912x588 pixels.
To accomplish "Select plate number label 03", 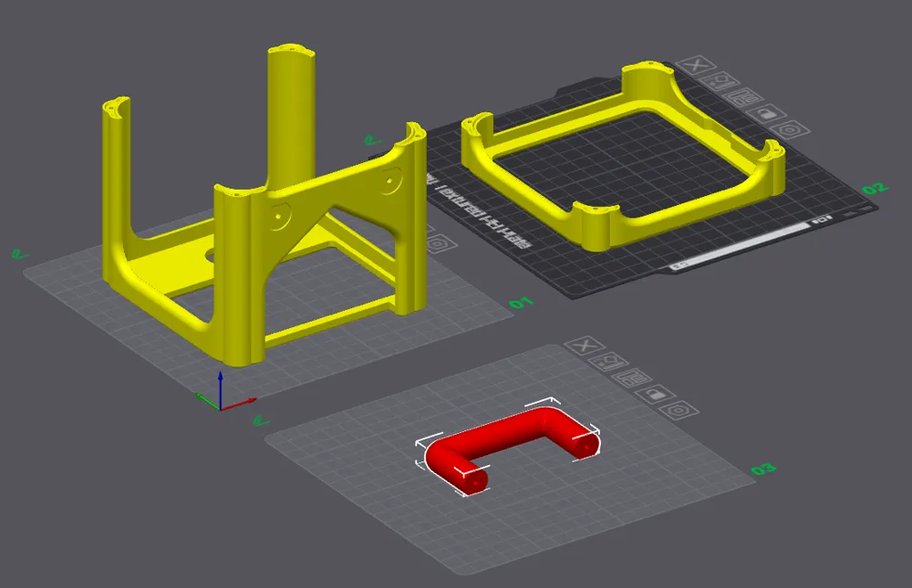I will click(x=763, y=469).
